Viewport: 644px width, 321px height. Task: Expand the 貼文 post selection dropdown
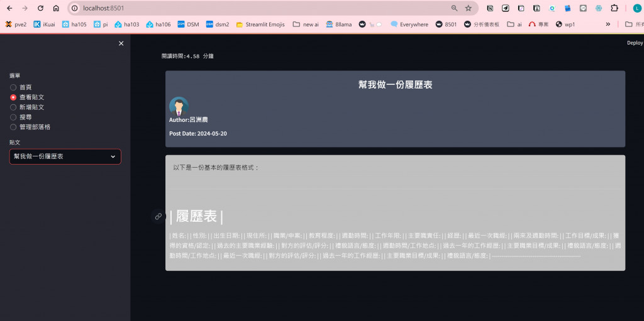point(65,156)
